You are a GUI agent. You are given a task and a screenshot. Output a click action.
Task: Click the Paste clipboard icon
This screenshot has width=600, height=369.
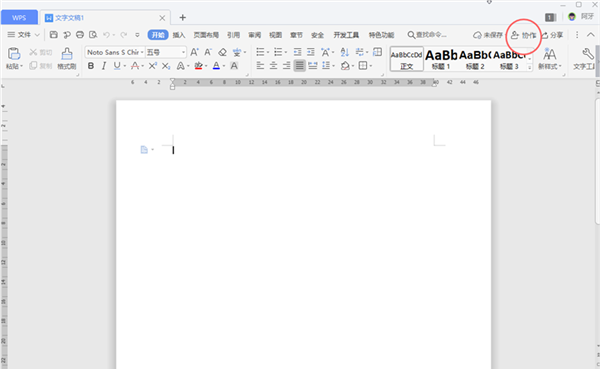click(14, 54)
